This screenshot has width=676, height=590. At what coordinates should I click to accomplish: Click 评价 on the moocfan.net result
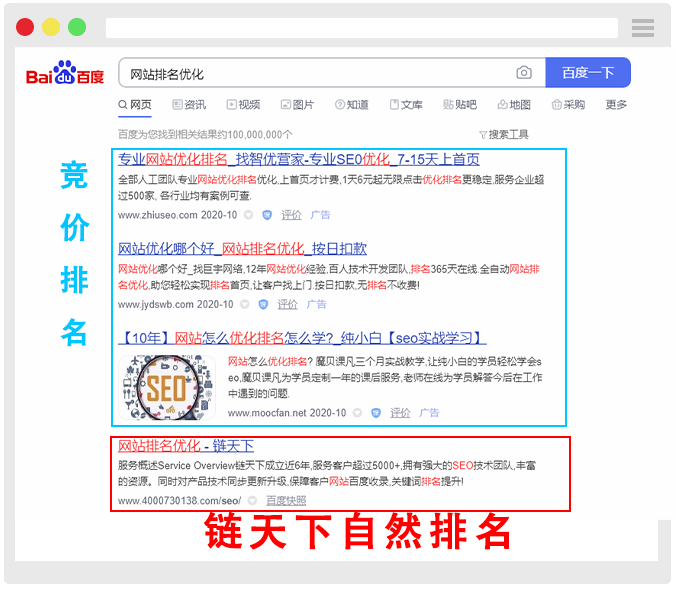(x=400, y=413)
